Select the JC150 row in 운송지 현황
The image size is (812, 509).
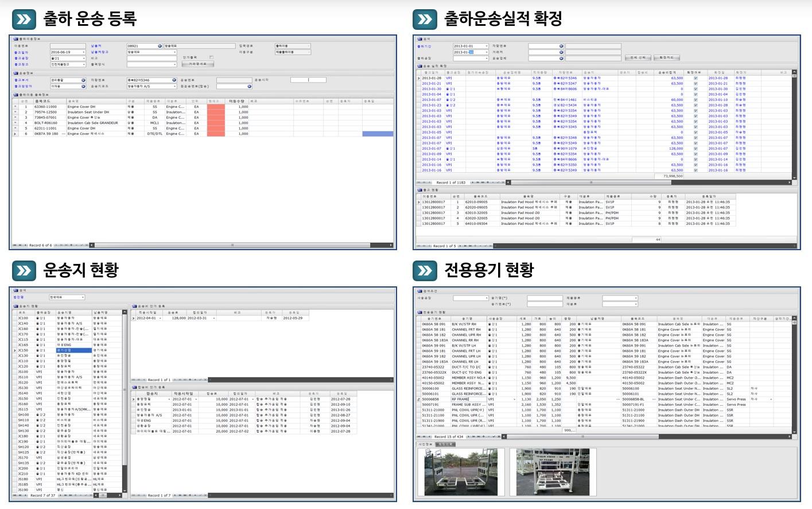pos(68,351)
